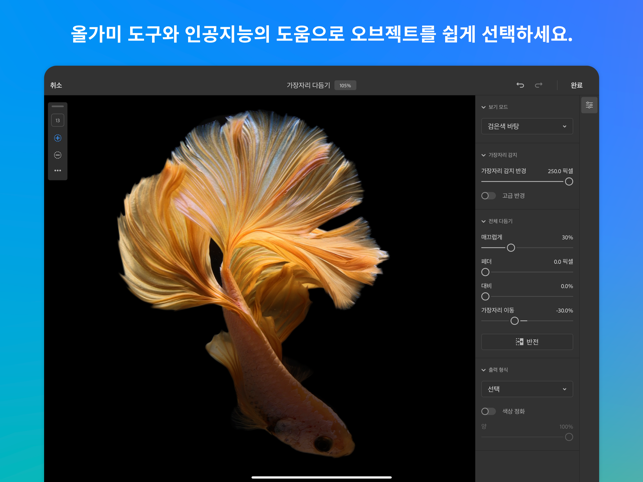Select the subtract-from-selection minus brush
The width and height of the screenshot is (643, 482).
pos(57,155)
